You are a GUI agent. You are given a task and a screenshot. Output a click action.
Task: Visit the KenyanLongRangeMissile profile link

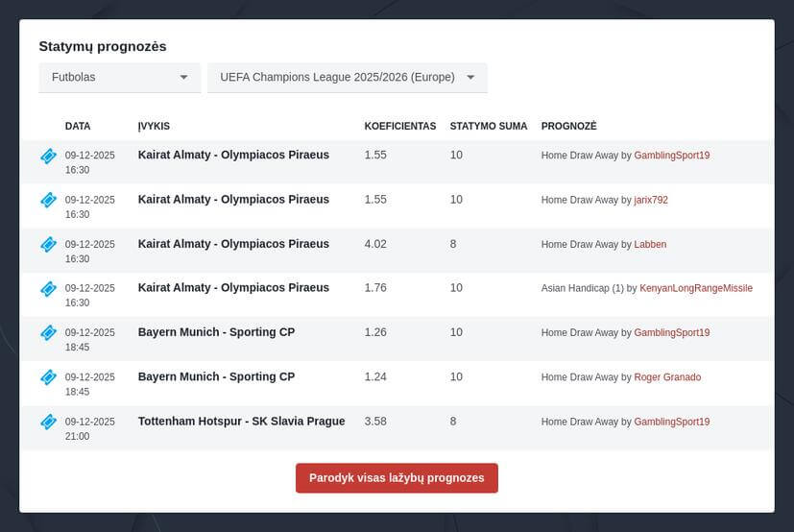696,288
